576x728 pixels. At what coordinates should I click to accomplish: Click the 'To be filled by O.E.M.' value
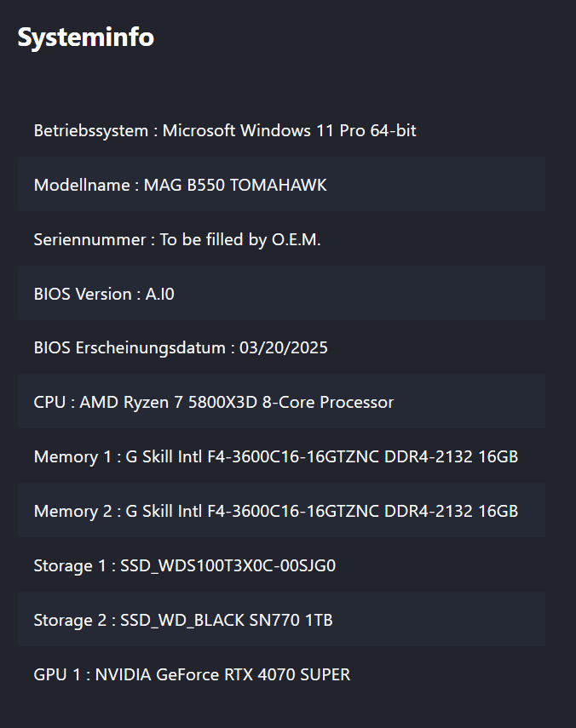tap(240, 239)
